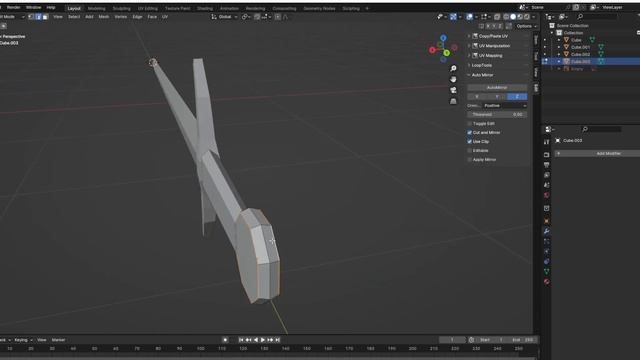The height and width of the screenshot is (360, 640).
Task: Open the Particles properties tab icon
Action: click(547, 242)
